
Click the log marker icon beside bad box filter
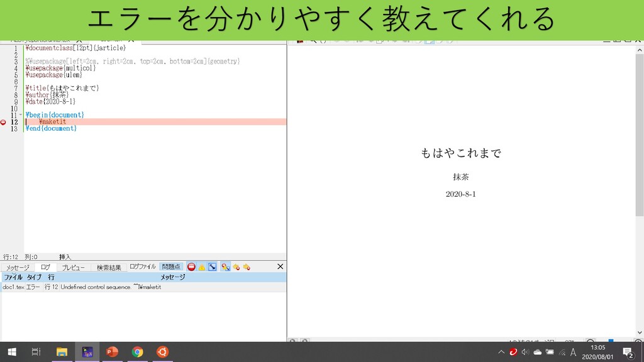pyautogui.click(x=226, y=266)
